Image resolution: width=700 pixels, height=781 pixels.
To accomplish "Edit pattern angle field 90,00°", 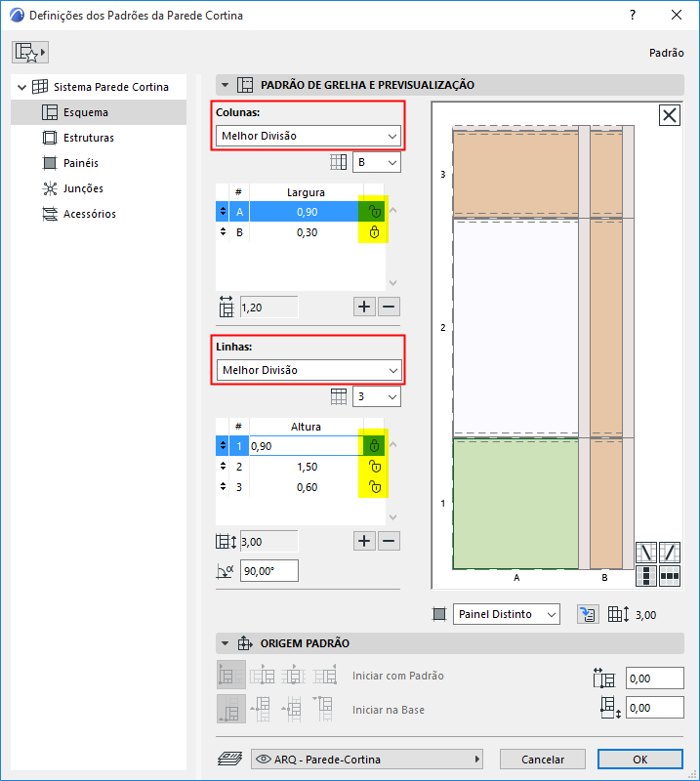I will pos(269,571).
